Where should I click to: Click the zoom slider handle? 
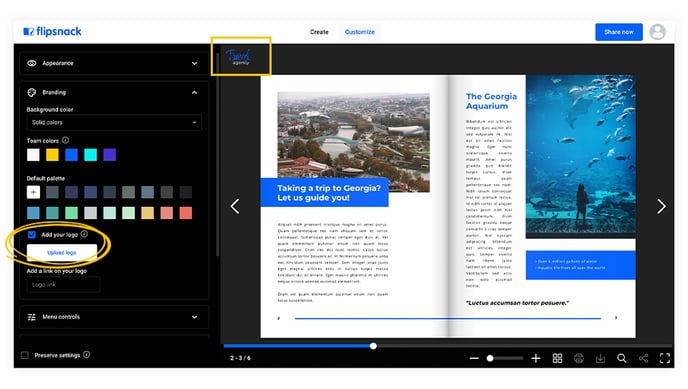click(490, 358)
